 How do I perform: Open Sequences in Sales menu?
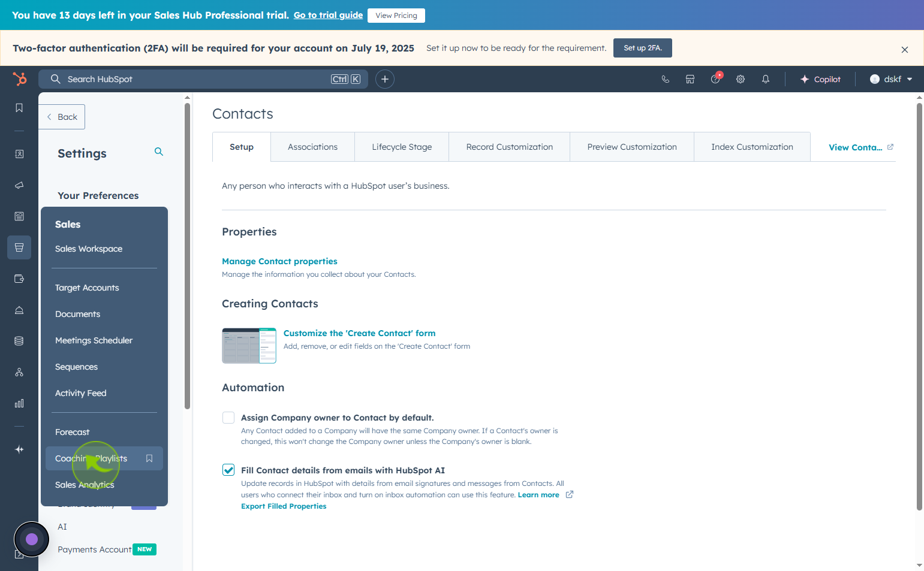(x=76, y=367)
